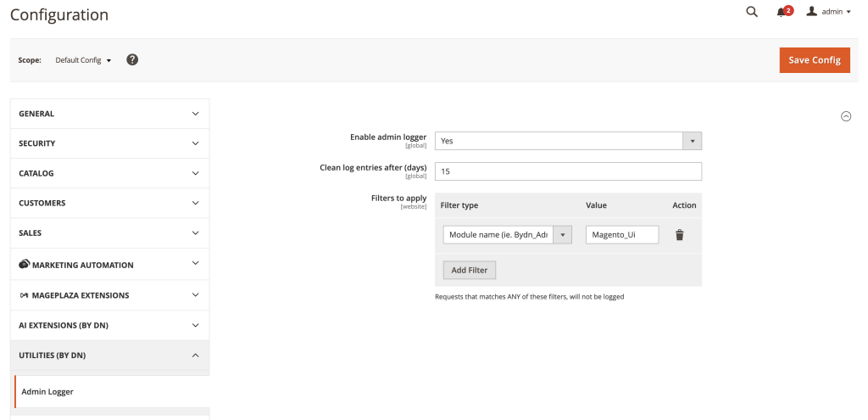
Task: Open the notifications bell icon
Action: click(782, 12)
